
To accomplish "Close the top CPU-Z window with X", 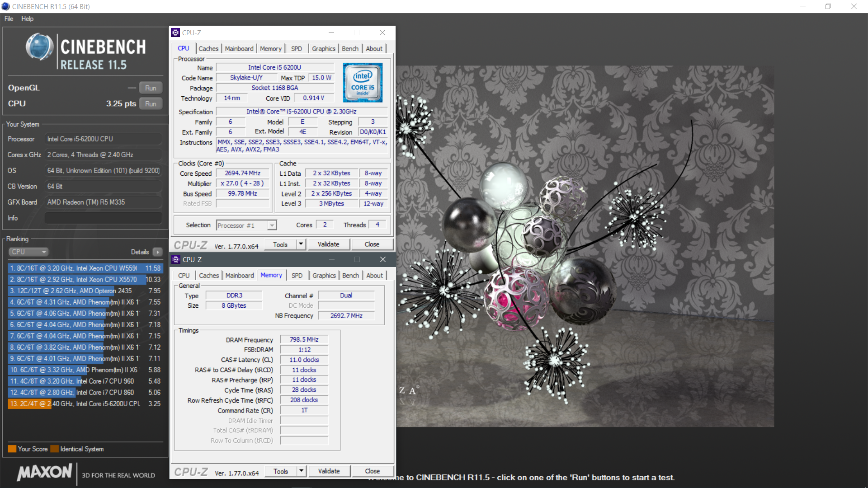I will click(382, 33).
